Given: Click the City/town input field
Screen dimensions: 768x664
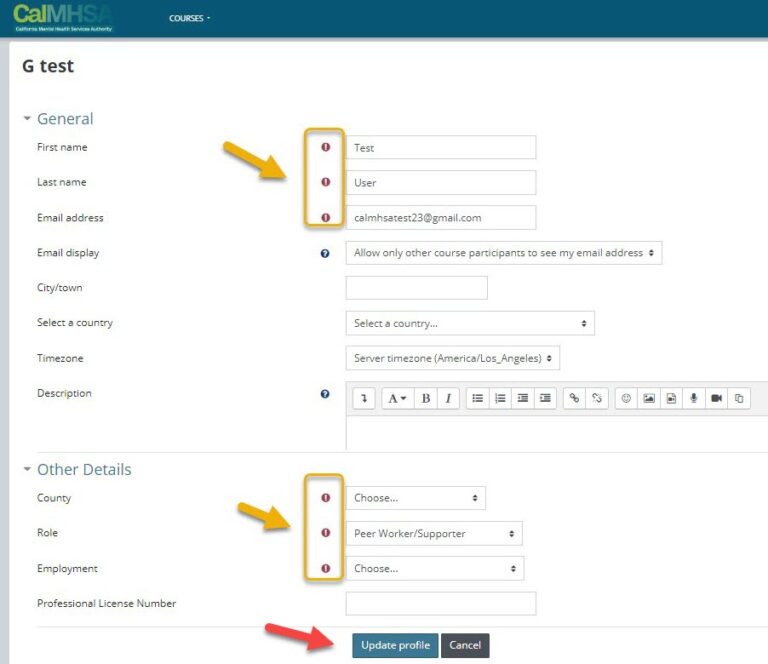Looking at the screenshot, I should point(416,287).
